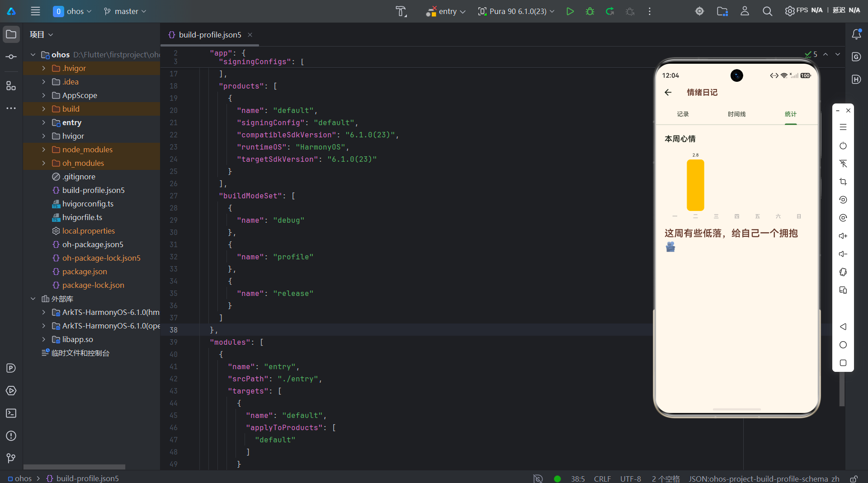The height and width of the screenshot is (483, 868).
Task: Open the Git tool window icon
Action: (x=11, y=458)
